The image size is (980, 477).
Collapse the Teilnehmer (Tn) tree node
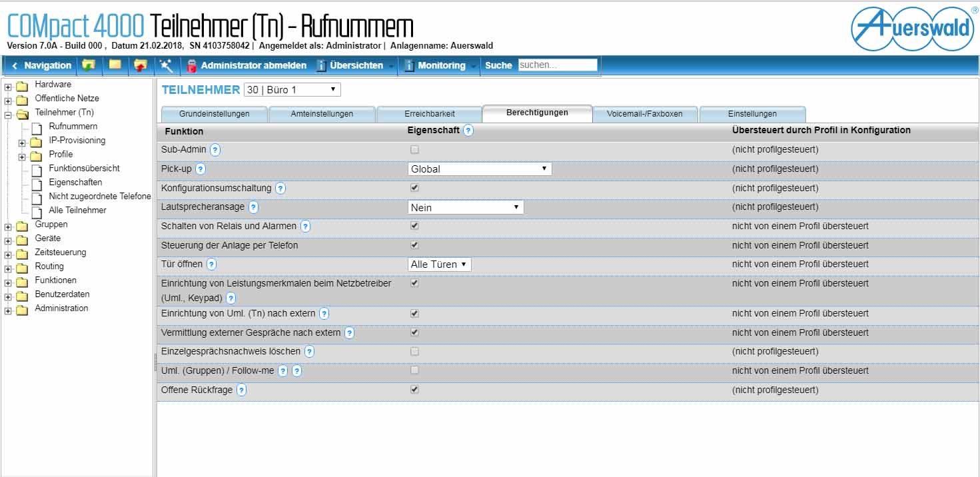pos(8,115)
